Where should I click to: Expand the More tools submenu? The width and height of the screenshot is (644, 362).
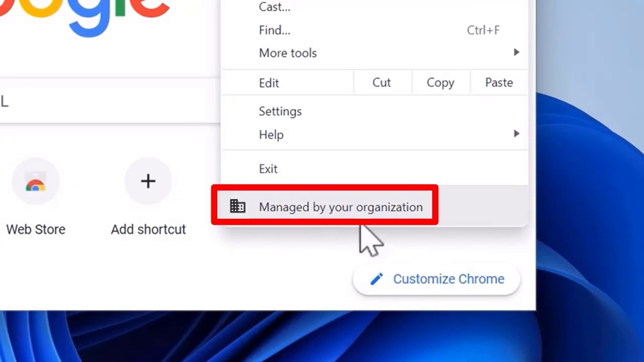[374, 53]
